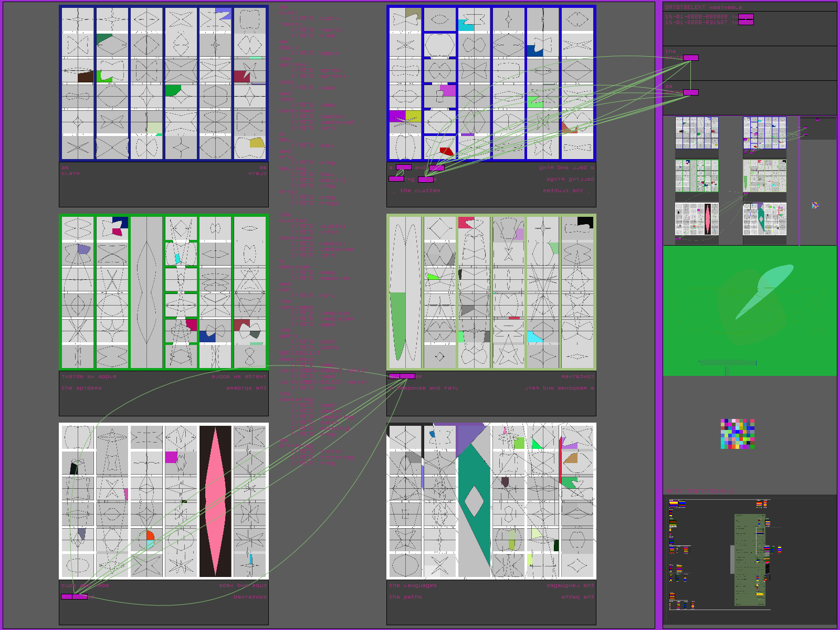Click the tall green-filled ellipse tile

(405, 292)
